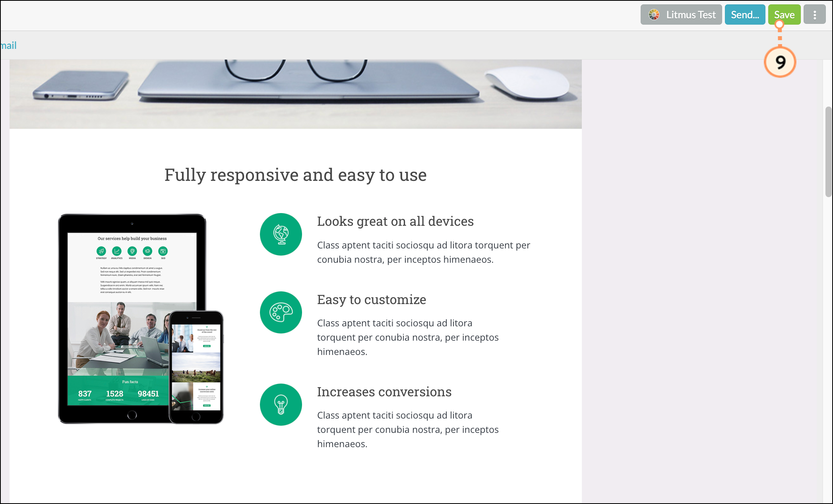Click paragraph under "Looks great on all devices"
This screenshot has width=833, height=504.
[x=424, y=252]
